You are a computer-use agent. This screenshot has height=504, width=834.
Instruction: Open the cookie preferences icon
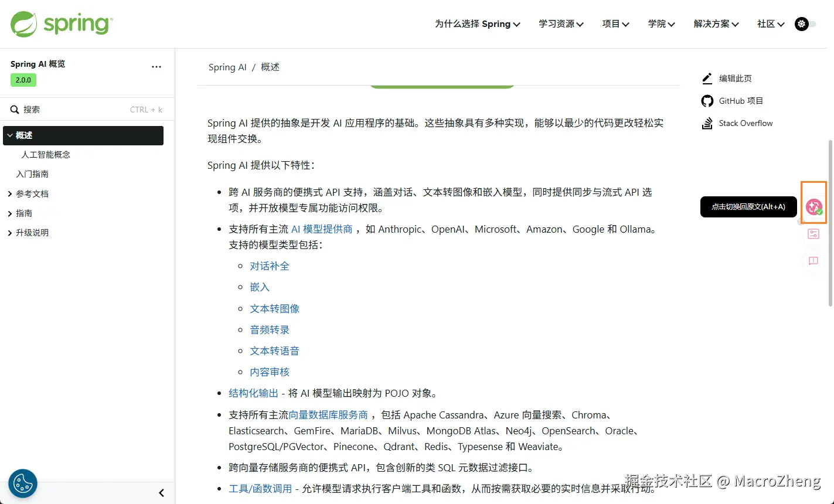pos(23,483)
